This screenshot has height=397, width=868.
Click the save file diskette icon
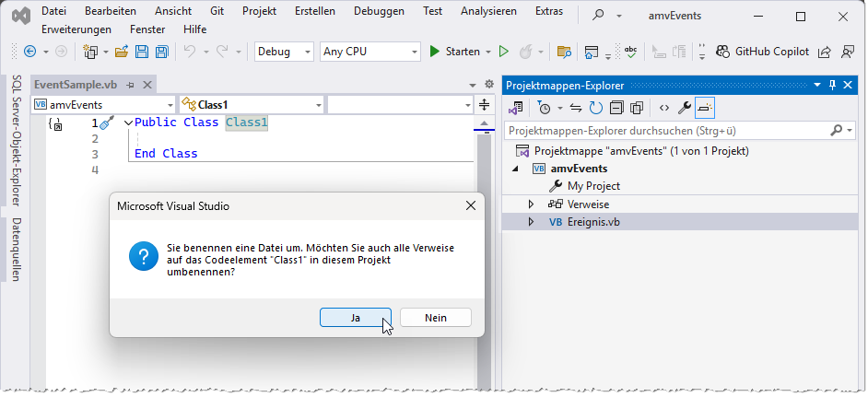[142, 52]
